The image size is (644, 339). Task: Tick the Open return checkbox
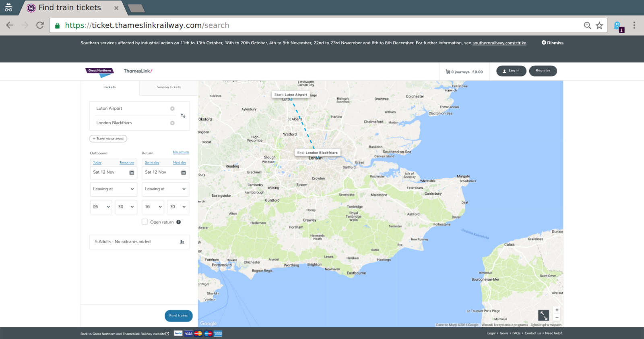[144, 222]
